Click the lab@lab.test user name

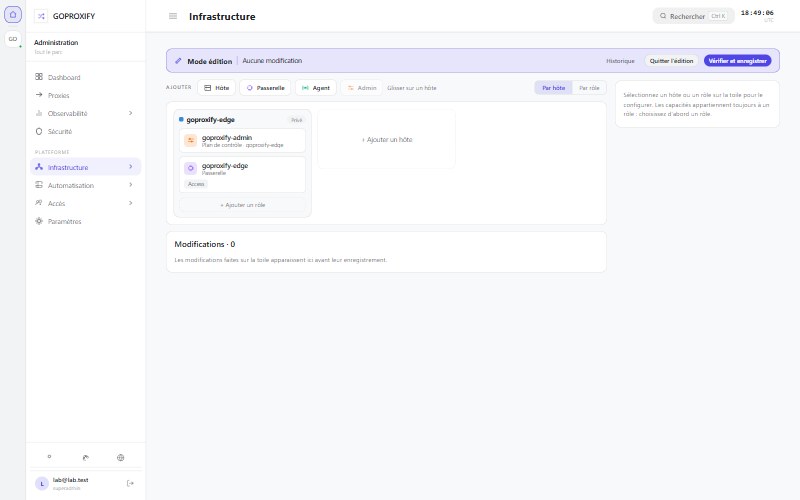pos(70,480)
